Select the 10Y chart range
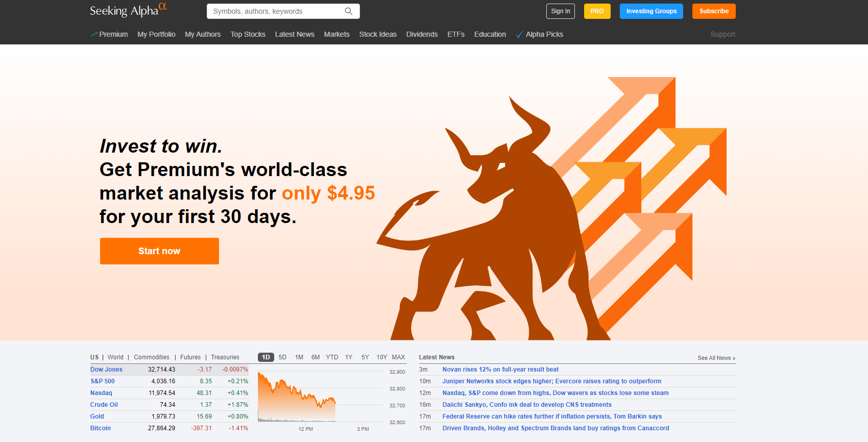 382,357
